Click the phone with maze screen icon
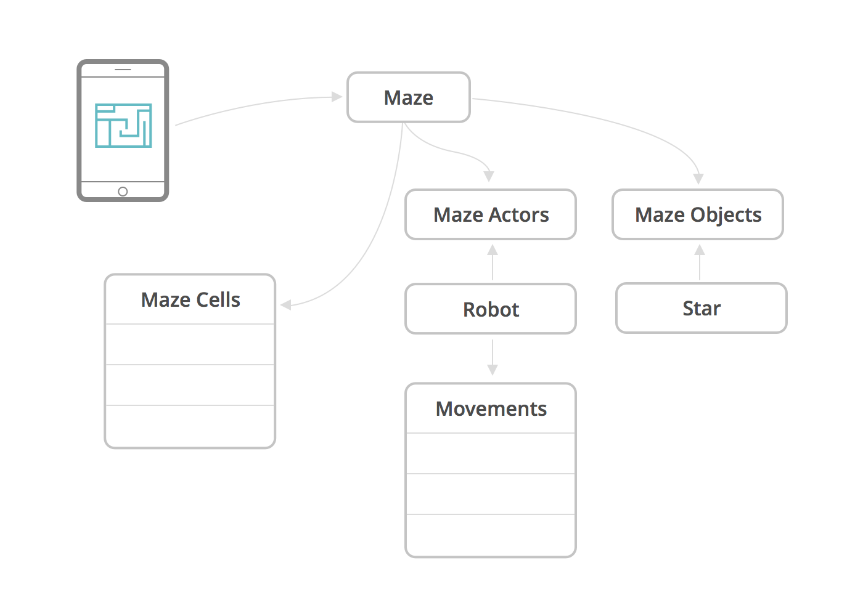The height and width of the screenshot is (616, 863). (122, 129)
